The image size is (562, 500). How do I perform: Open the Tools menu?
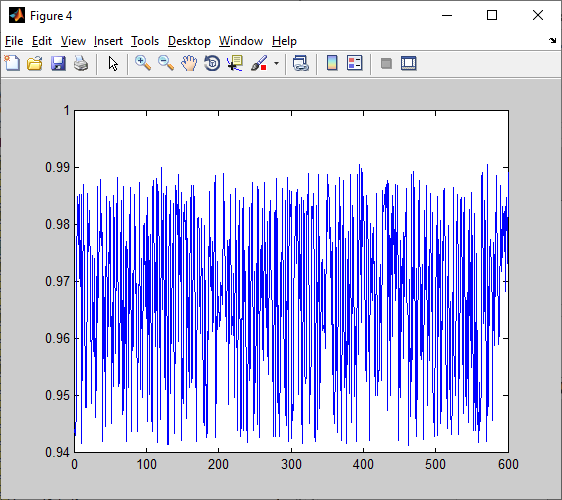pos(145,41)
